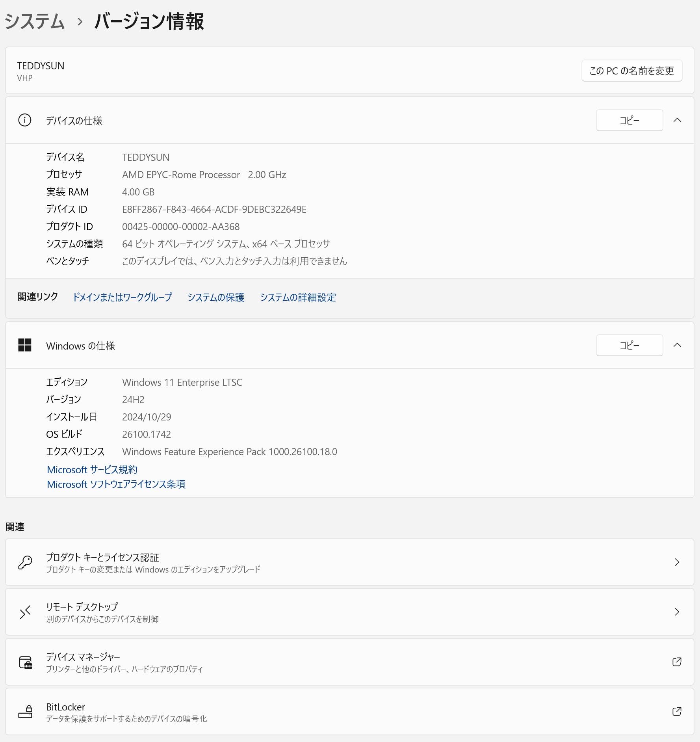The height and width of the screenshot is (742, 700).
Task: Click the エディション label
Action: click(67, 382)
